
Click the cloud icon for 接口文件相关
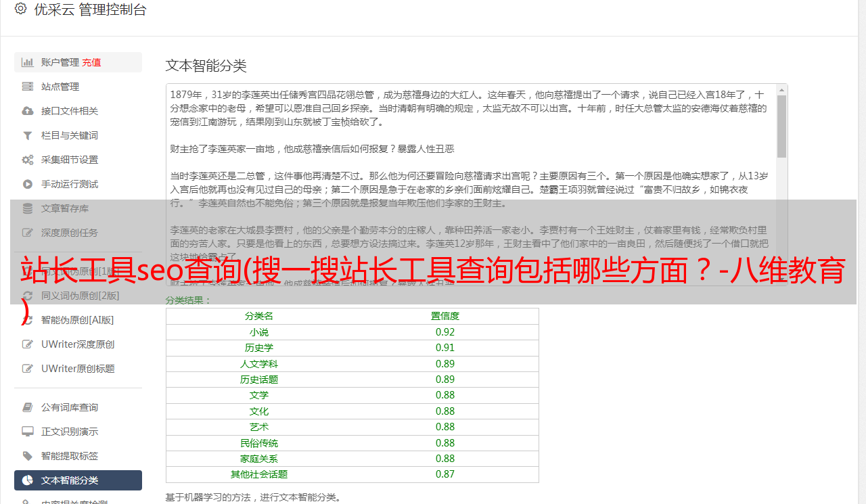tap(28, 111)
